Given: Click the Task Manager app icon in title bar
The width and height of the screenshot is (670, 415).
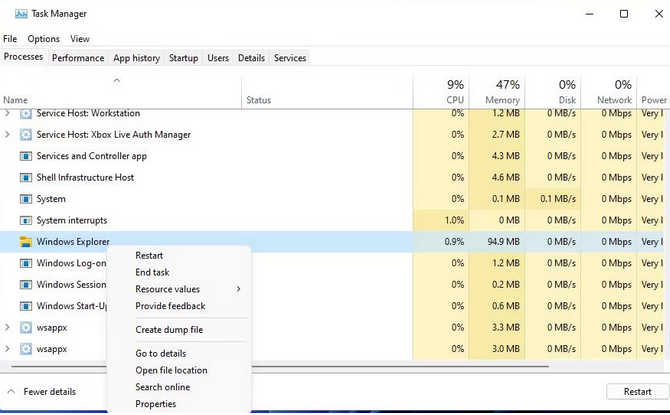Looking at the screenshot, I should pos(21,14).
